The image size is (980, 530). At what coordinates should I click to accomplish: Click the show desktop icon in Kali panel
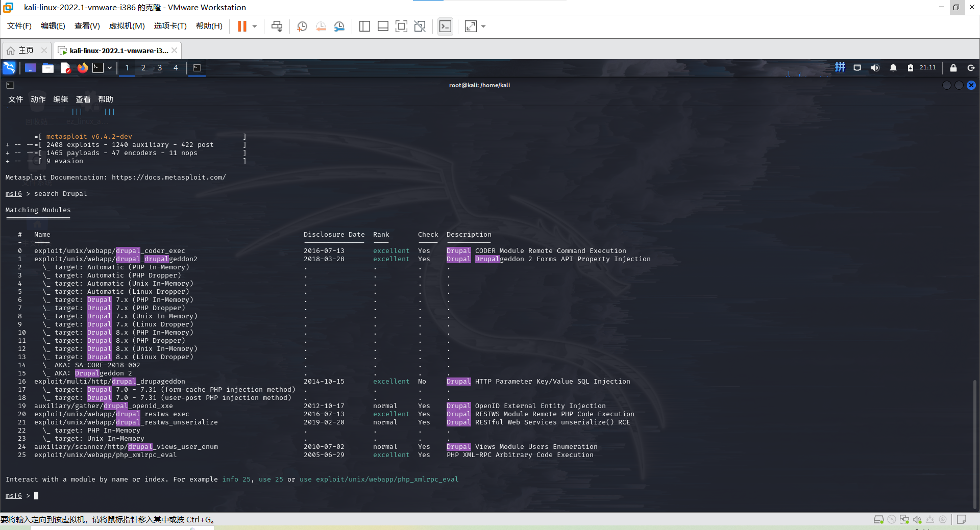[x=31, y=68]
